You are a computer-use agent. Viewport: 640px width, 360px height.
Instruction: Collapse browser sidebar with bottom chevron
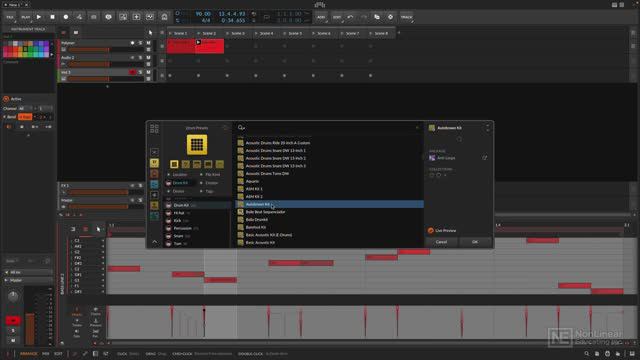click(x=155, y=242)
